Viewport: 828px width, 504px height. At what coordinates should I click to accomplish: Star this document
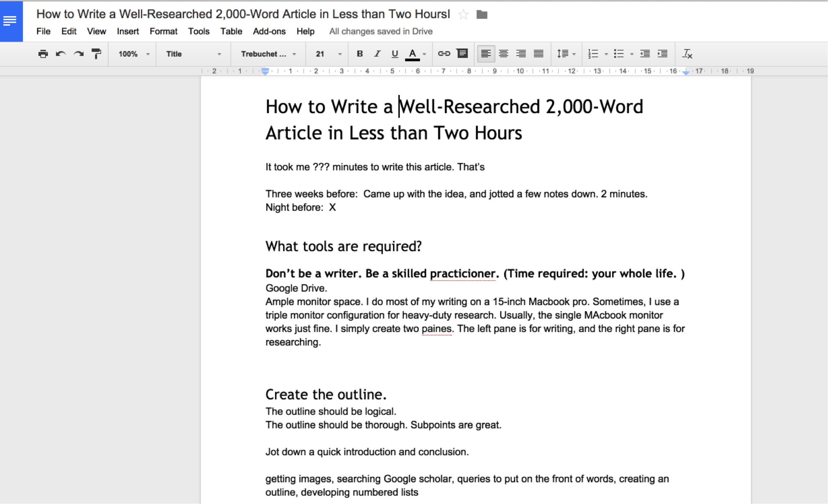pyautogui.click(x=463, y=15)
